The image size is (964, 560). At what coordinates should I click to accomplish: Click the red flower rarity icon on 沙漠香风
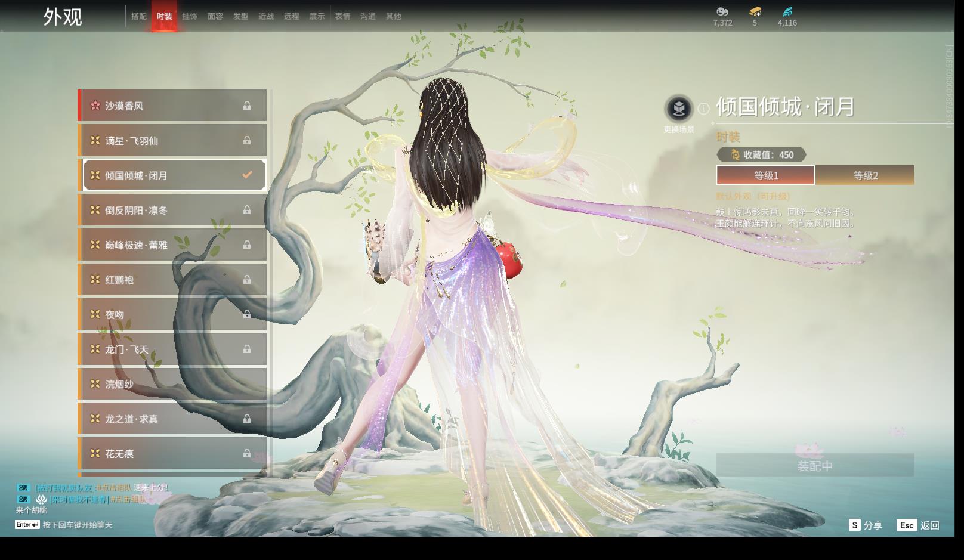coord(95,106)
